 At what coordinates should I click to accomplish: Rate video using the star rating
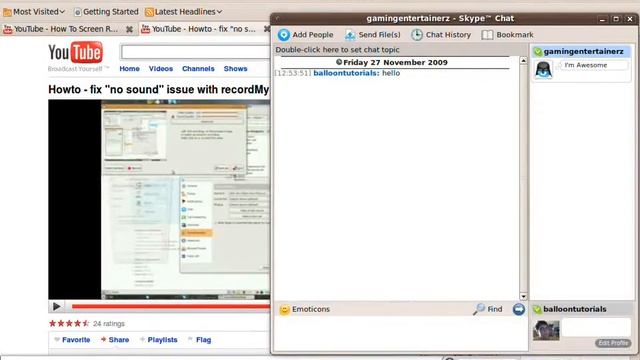point(69,324)
